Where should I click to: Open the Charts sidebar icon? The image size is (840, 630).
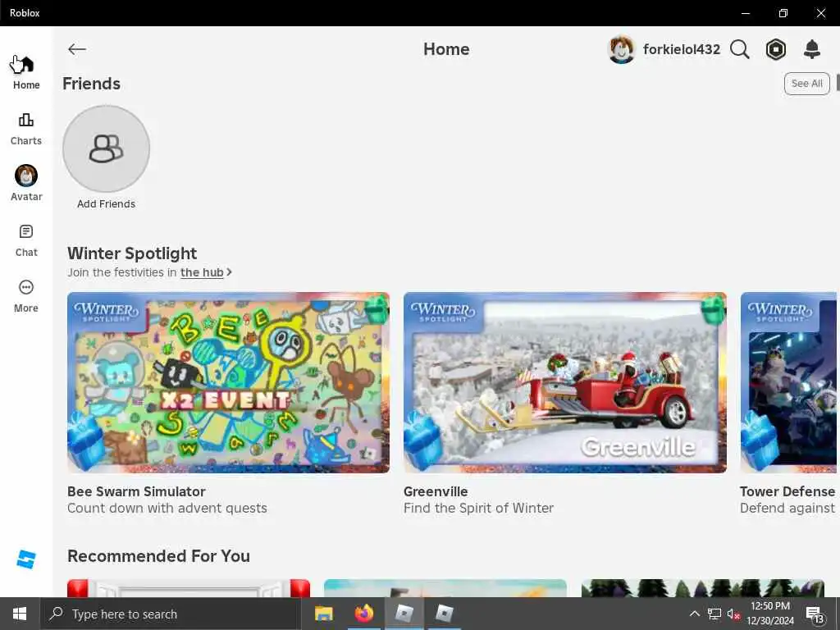click(25, 120)
